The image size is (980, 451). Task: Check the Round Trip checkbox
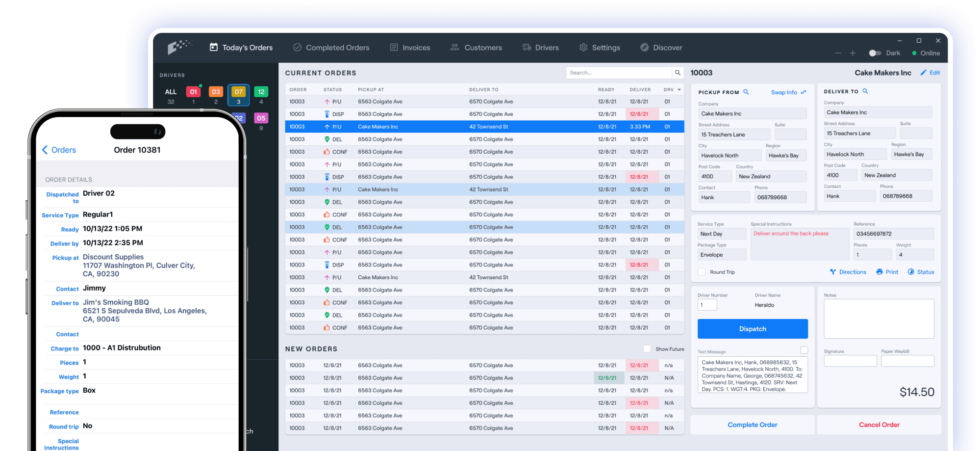pyautogui.click(x=702, y=272)
